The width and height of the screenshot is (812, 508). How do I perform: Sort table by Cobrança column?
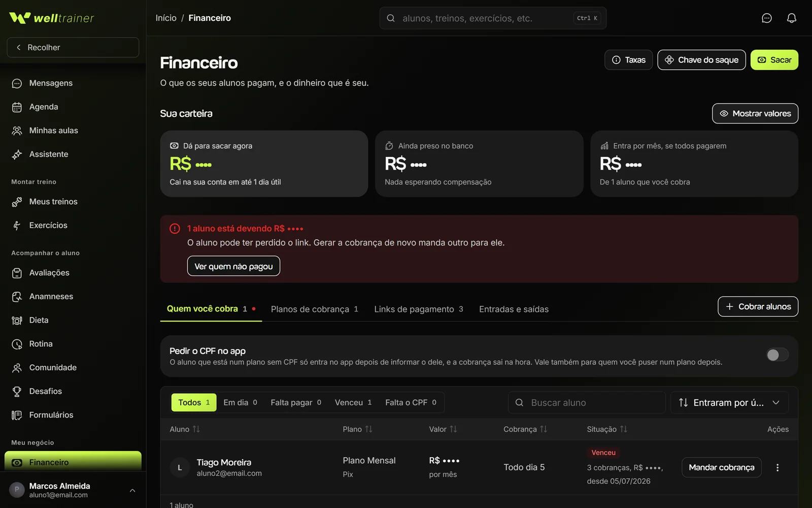click(x=525, y=429)
